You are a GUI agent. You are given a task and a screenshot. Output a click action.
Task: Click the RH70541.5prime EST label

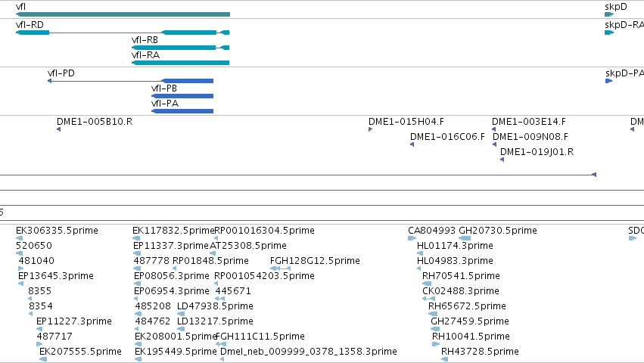[x=461, y=275]
